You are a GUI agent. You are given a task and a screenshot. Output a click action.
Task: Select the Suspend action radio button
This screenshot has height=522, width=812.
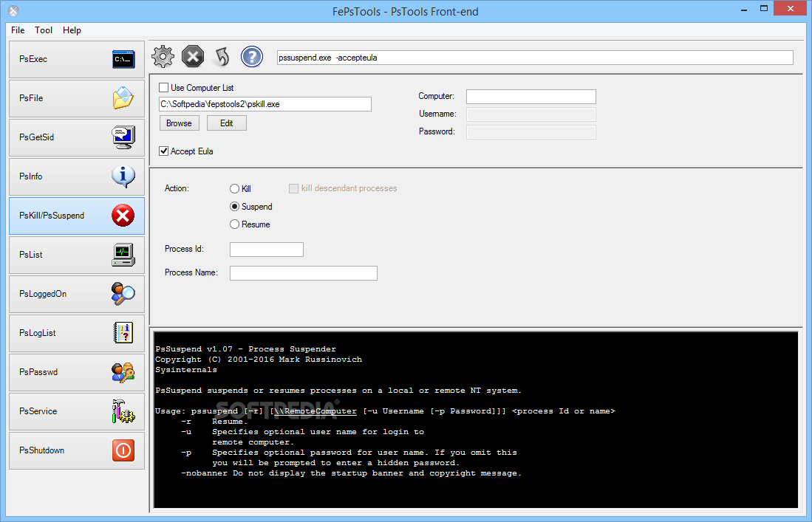(235, 207)
